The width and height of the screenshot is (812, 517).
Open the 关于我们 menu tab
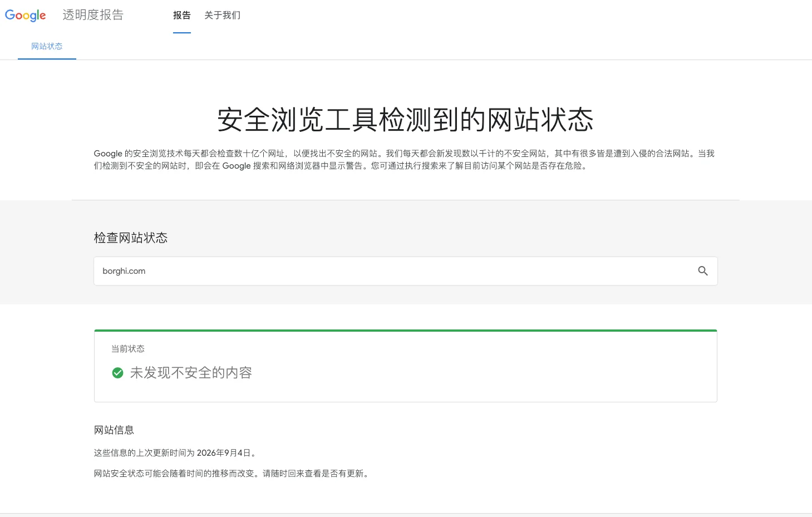[222, 16]
